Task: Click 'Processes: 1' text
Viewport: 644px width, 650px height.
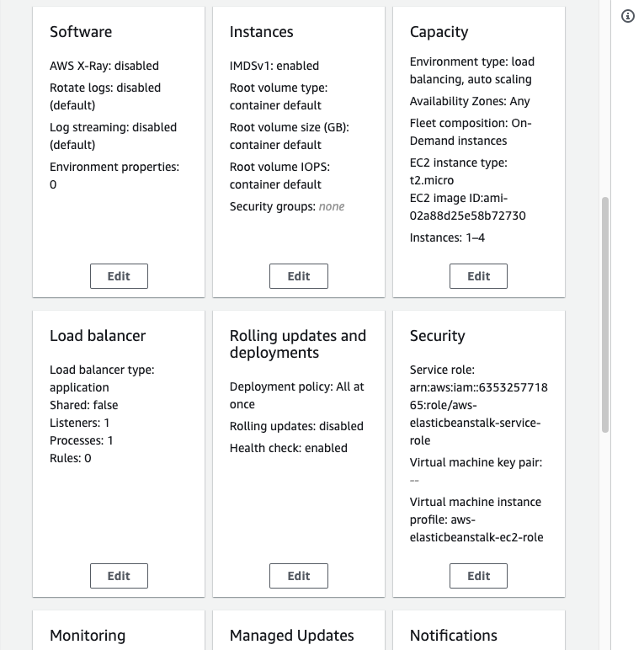Action: point(81,440)
